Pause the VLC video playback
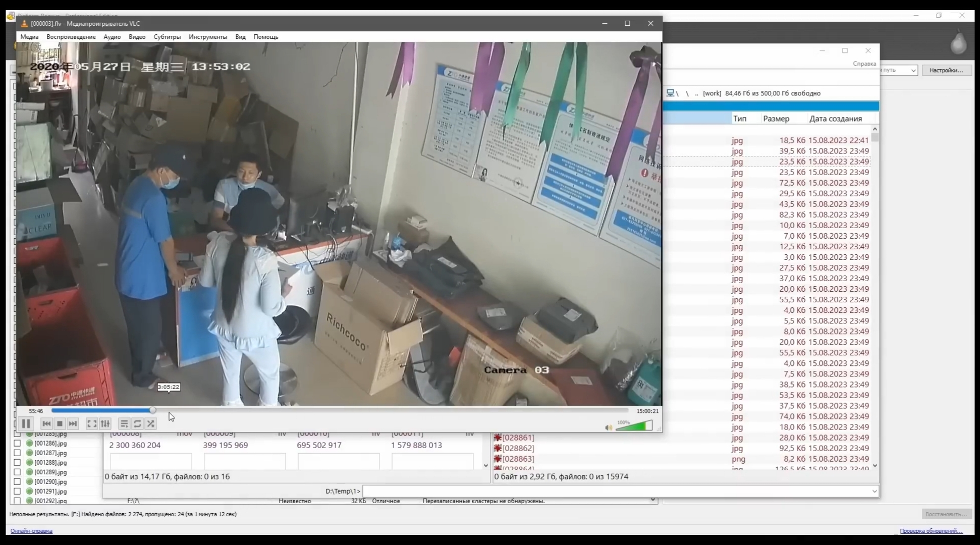 click(26, 424)
